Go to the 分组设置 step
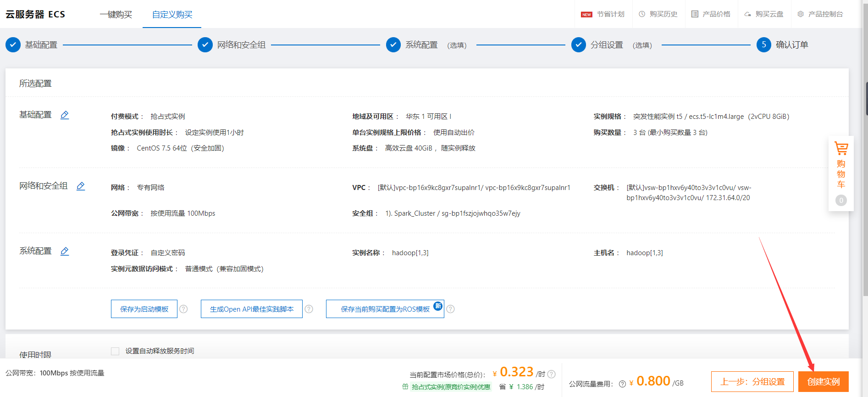Viewport: 868px width, 397px height. [607, 45]
